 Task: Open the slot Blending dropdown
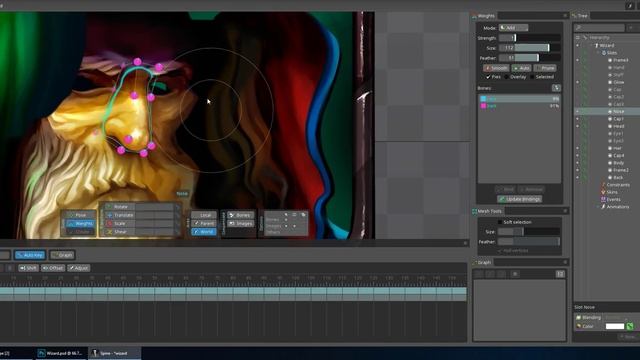point(618,318)
